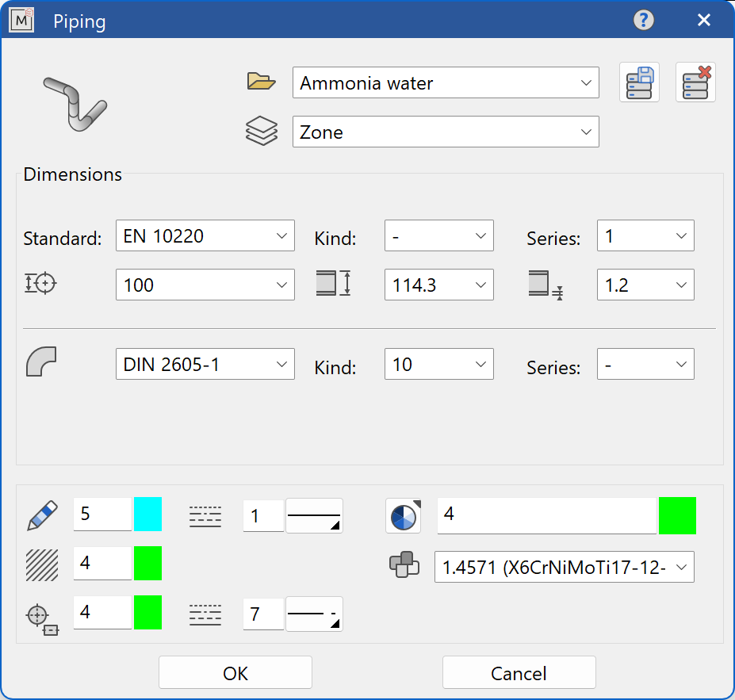Expand the pipe Kind dropdown showing dash
735x700 pixels.
tap(439, 235)
